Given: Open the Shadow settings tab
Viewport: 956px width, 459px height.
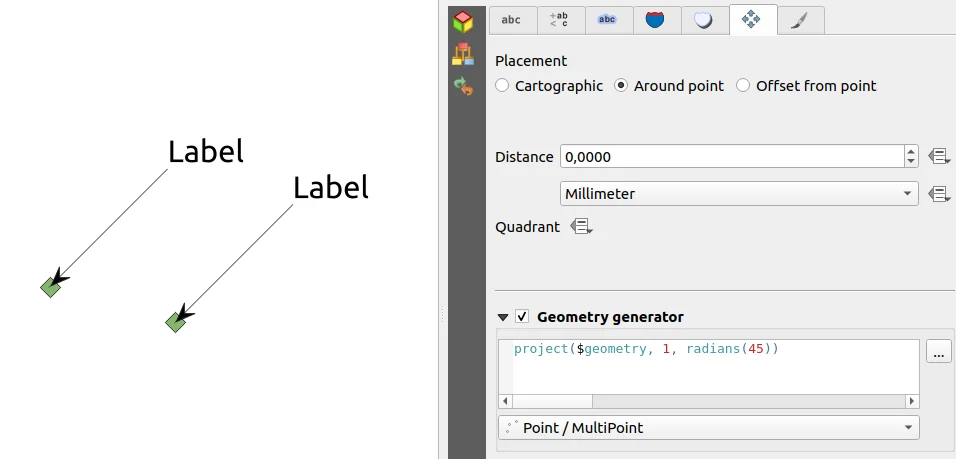Looking at the screenshot, I should click(x=704, y=20).
